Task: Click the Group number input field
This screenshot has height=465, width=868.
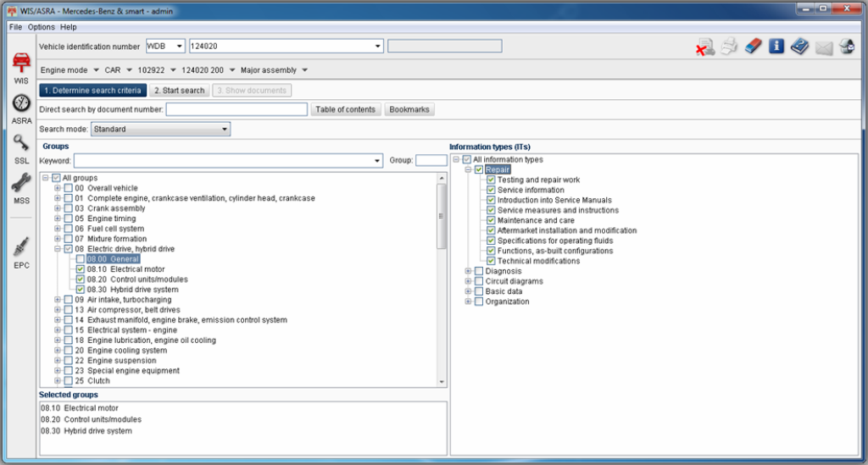Action: (x=431, y=160)
